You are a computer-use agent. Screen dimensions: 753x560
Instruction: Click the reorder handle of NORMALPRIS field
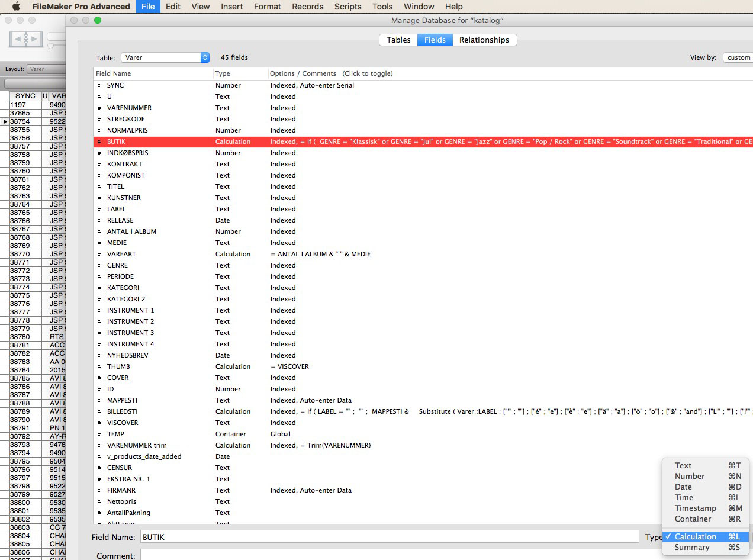click(99, 130)
